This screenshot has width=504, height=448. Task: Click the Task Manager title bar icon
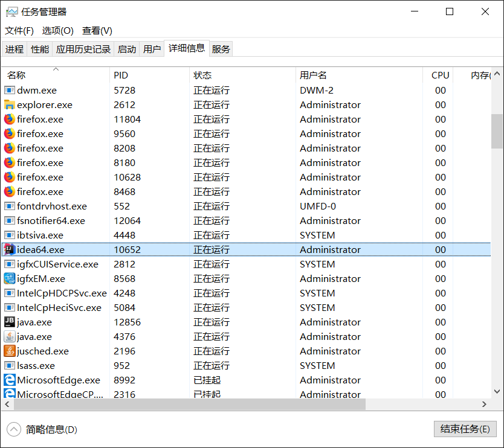11,12
